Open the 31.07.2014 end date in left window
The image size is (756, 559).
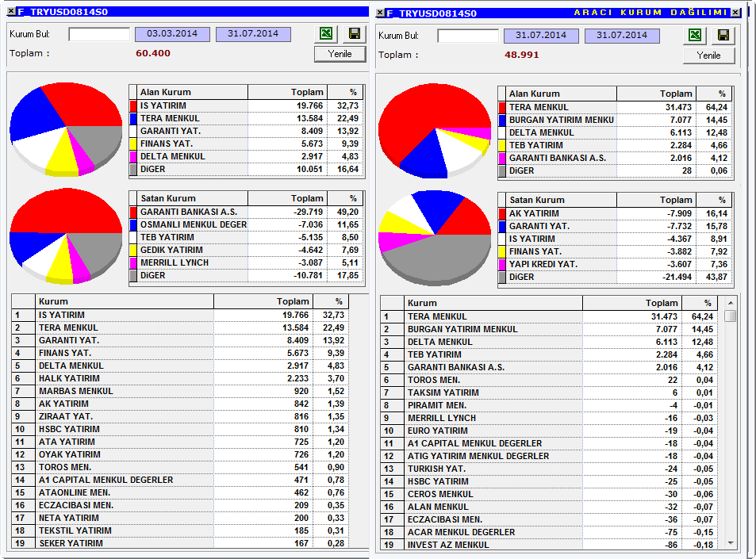[253, 34]
